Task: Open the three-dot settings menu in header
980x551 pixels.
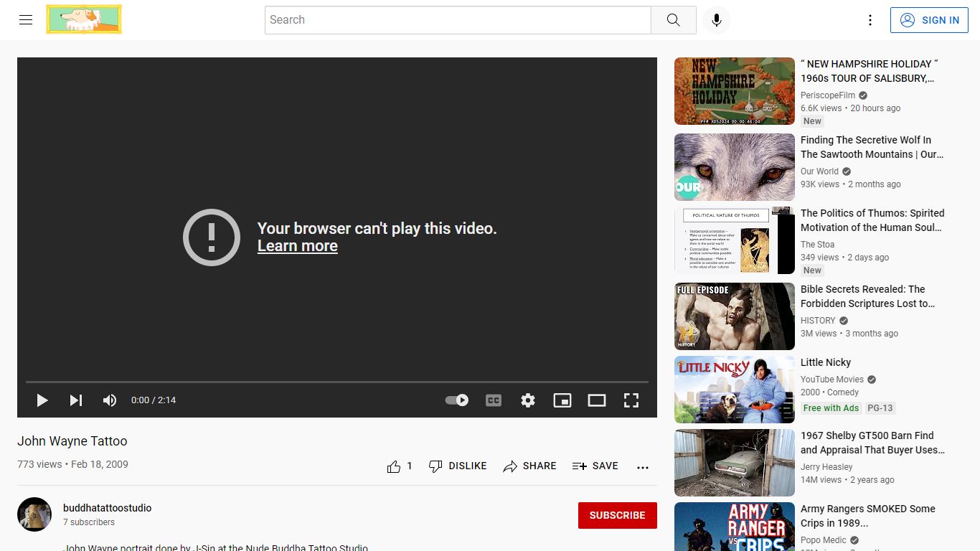Action: (x=870, y=20)
